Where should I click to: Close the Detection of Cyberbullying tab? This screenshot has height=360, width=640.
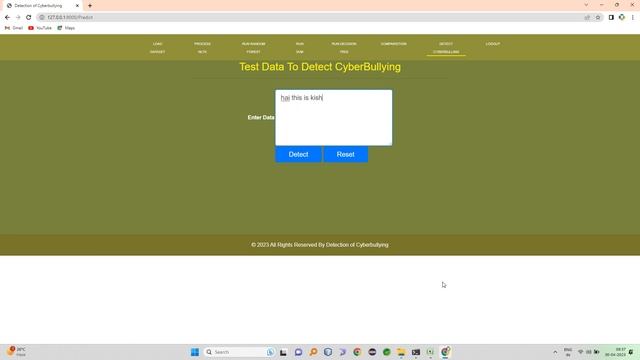point(77,6)
